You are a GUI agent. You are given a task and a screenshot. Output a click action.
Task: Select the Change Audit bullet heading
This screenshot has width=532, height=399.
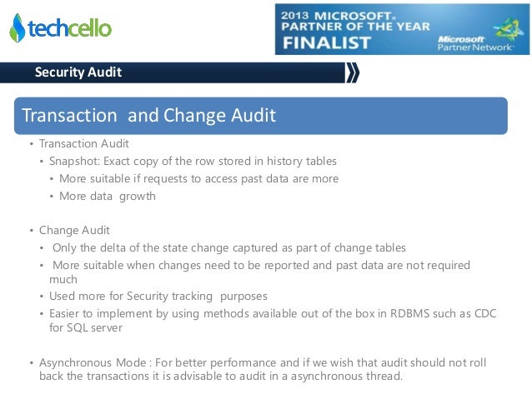click(x=74, y=230)
